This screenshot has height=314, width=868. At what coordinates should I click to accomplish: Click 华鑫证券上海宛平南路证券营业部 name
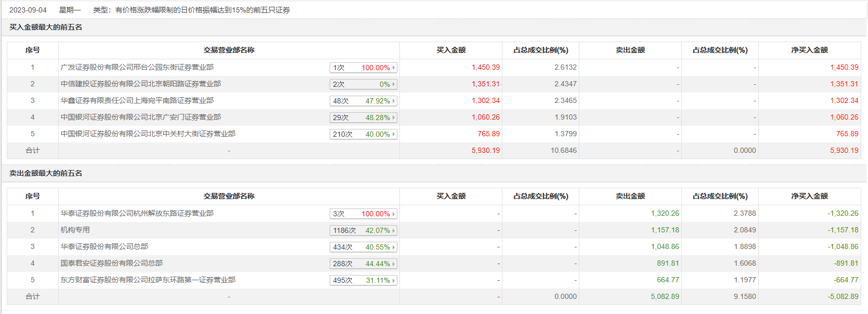tap(137, 100)
